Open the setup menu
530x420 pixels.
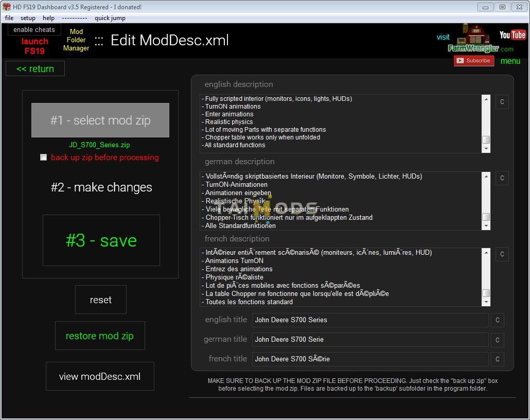pos(28,18)
